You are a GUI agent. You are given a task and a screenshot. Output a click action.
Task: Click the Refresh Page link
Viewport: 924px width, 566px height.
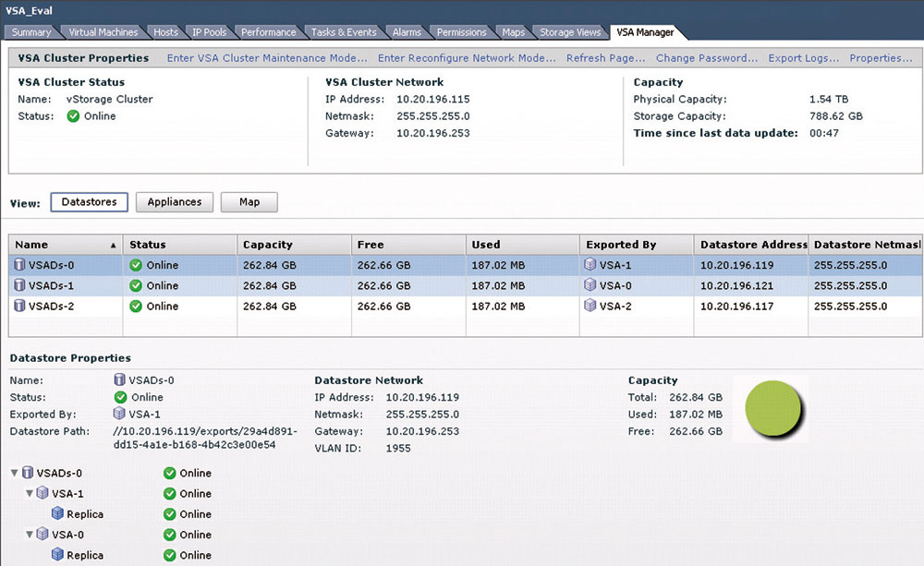pyautogui.click(x=606, y=58)
